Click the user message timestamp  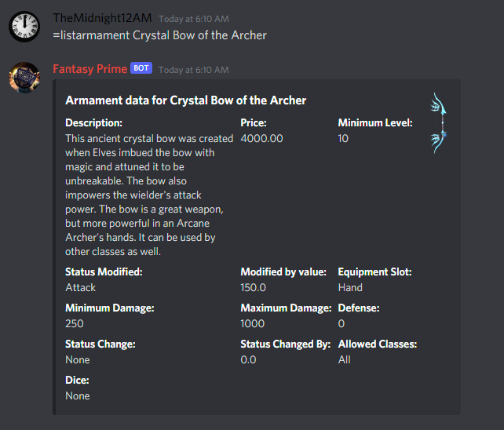pos(194,19)
